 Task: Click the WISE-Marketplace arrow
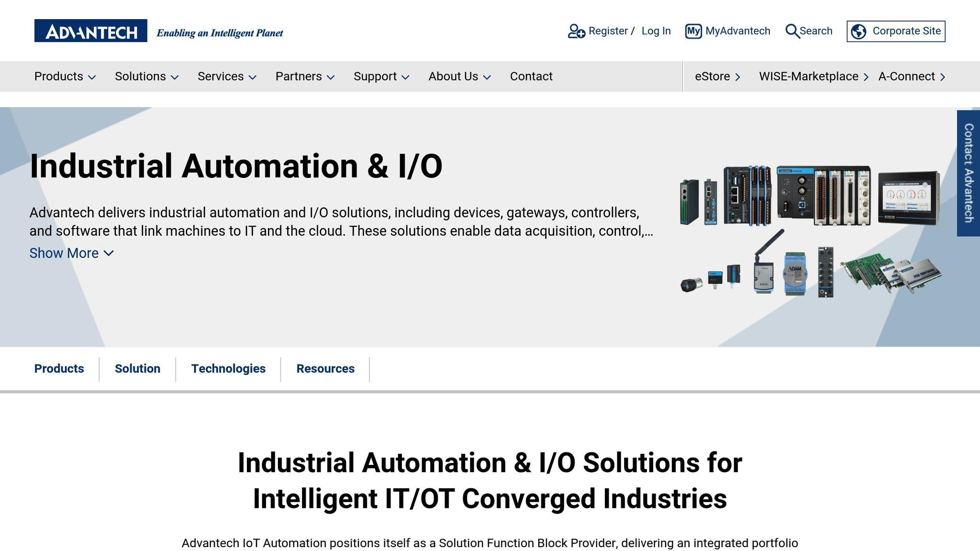866,77
